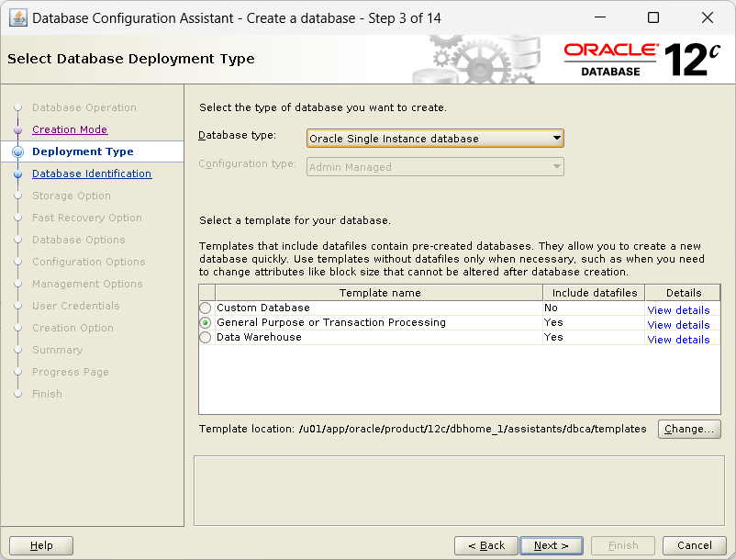Click the Java application icon in title bar

pyautogui.click(x=18, y=18)
